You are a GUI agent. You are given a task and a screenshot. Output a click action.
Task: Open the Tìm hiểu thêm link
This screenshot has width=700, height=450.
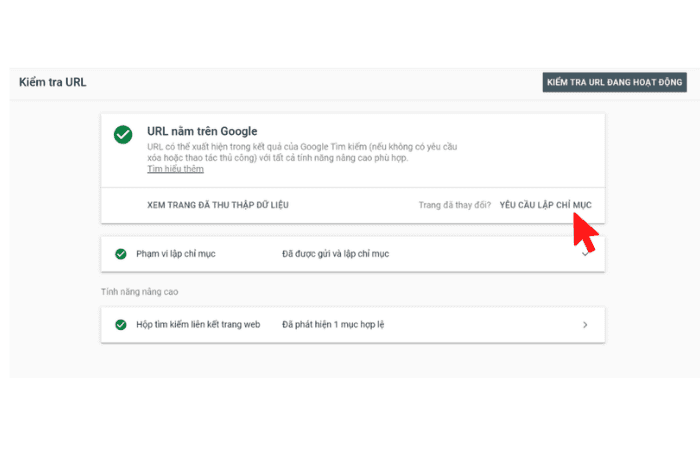(175, 169)
